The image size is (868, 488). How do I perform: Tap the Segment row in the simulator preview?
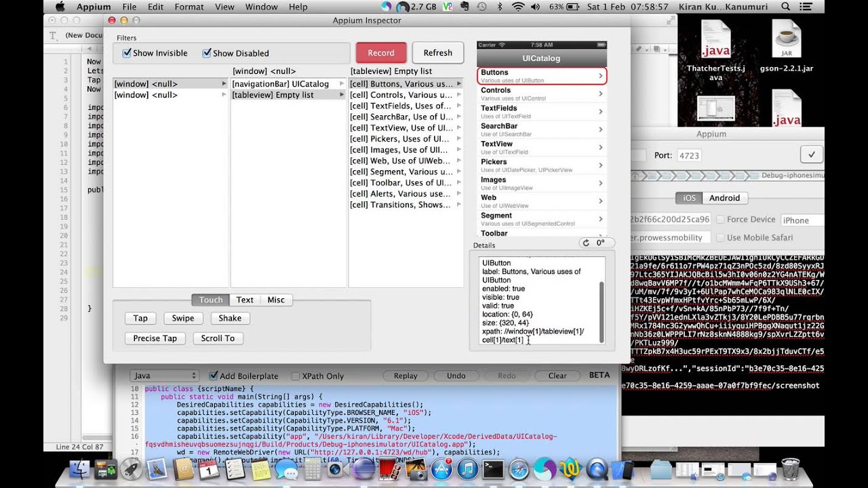pos(542,219)
